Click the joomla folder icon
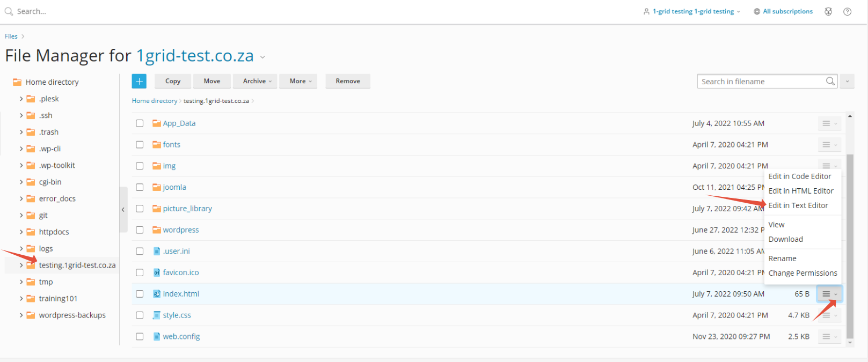Screen dimensions: 868x362 tap(157, 187)
